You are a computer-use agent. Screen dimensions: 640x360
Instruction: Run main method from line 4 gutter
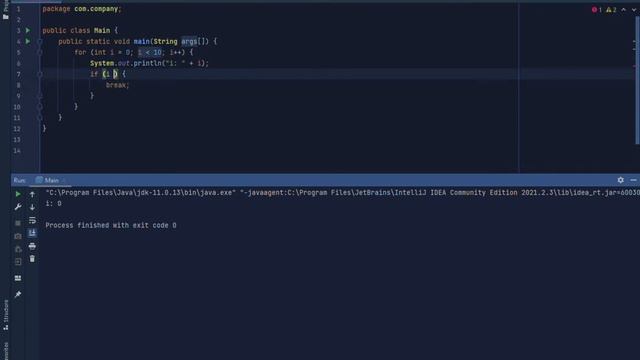(x=28, y=41)
